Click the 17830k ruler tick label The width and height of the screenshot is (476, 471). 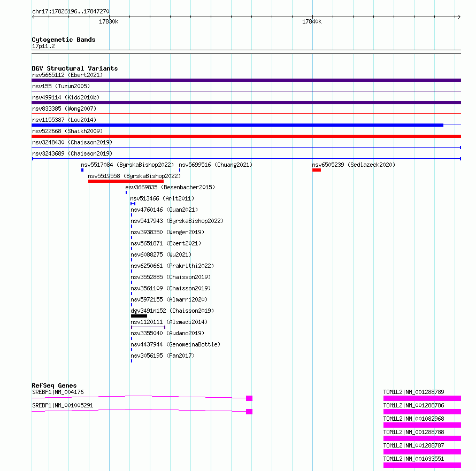[109, 21]
